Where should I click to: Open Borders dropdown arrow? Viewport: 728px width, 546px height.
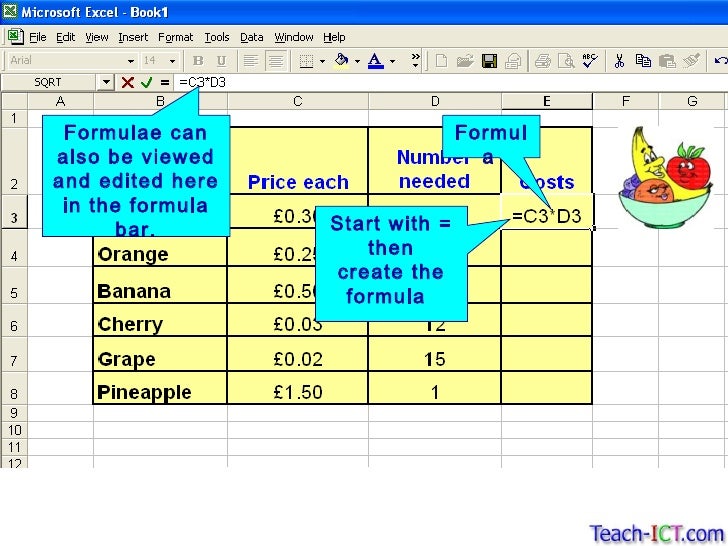(322, 61)
